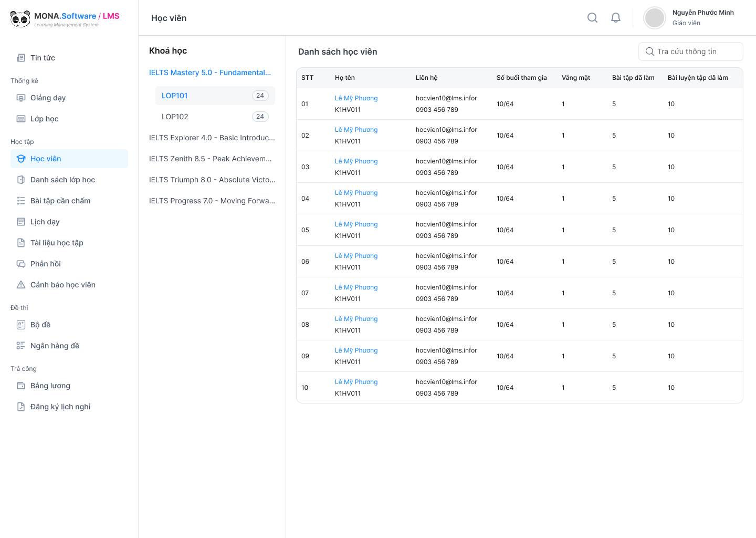
Task: Open Lê Mỹ Phương link in row 09
Action: 356,350
